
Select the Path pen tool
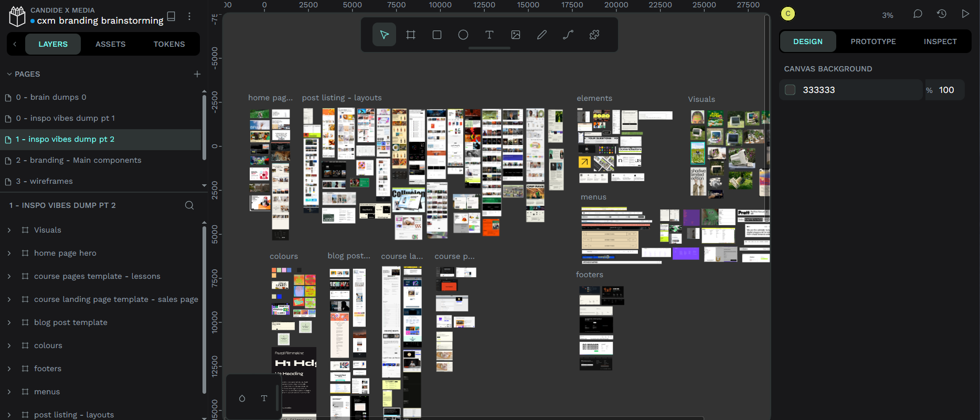(x=568, y=35)
